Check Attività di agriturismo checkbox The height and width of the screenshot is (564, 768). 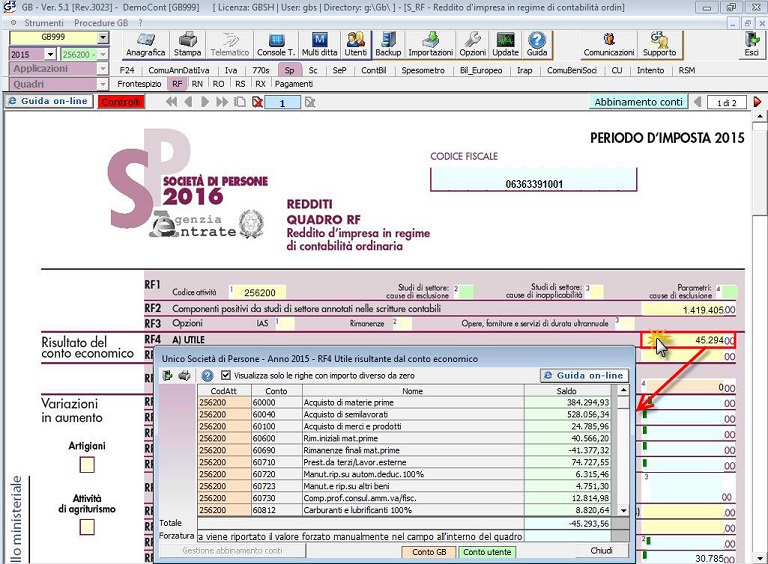point(87,527)
